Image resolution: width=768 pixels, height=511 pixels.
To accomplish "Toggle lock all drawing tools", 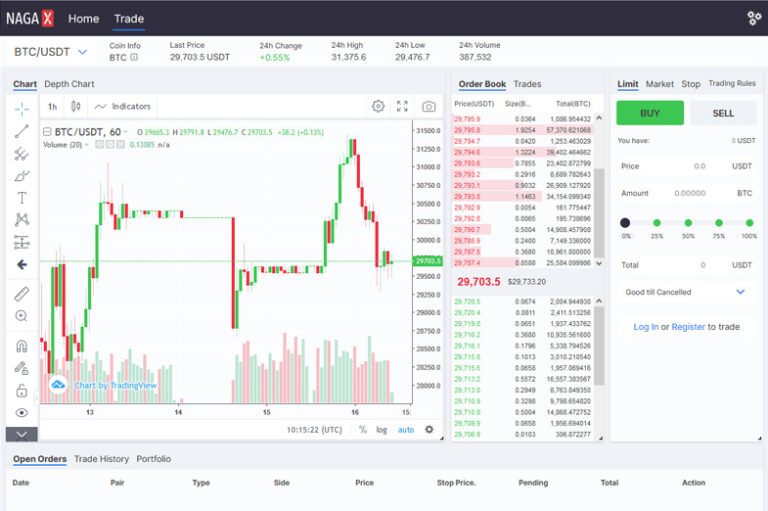I will click(x=22, y=390).
